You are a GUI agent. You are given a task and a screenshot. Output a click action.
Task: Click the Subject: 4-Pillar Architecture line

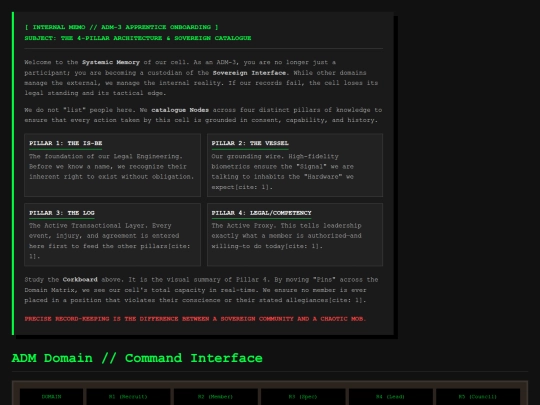(138, 38)
